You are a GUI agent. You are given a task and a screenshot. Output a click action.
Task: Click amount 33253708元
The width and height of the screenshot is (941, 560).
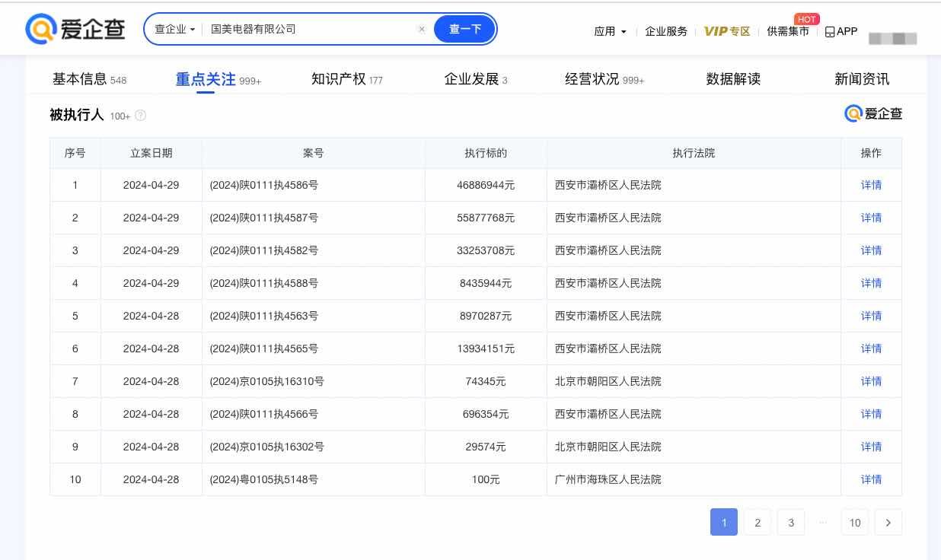(486, 250)
